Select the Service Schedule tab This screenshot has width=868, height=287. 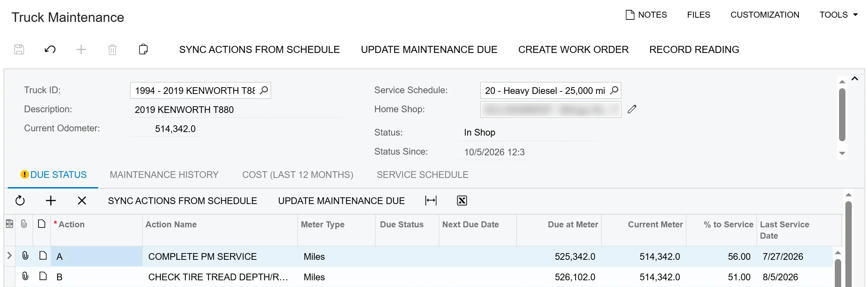422,175
